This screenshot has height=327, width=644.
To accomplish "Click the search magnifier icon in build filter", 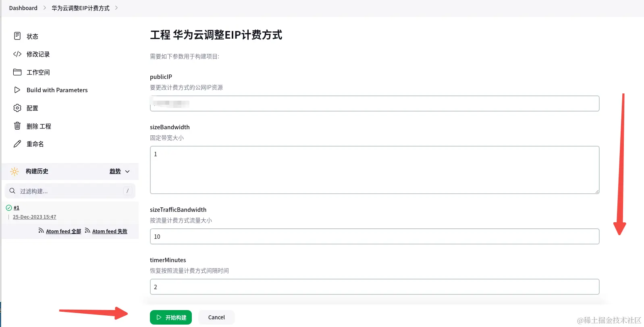I will [x=12, y=191].
